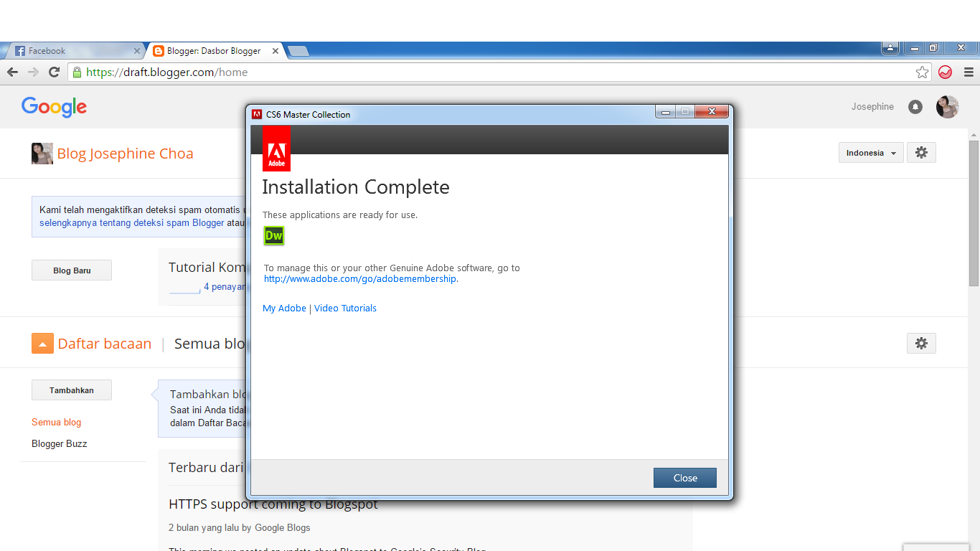Viewport: 980px width, 551px height.
Task: Open the Daftar bacaan settings gear
Action: point(921,344)
